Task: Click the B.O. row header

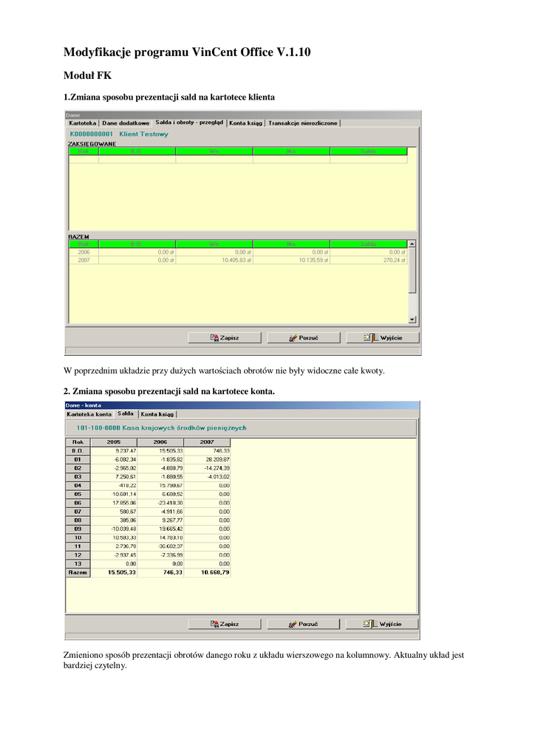Action: tap(78, 451)
